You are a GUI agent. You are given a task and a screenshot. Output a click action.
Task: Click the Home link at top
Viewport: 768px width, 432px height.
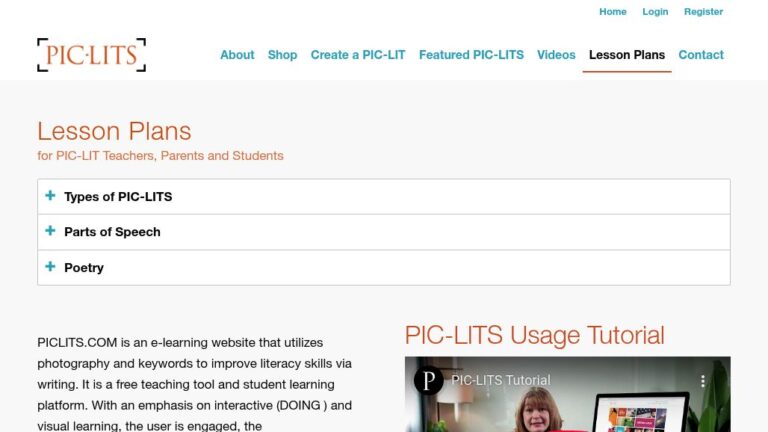click(x=613, y=12)
